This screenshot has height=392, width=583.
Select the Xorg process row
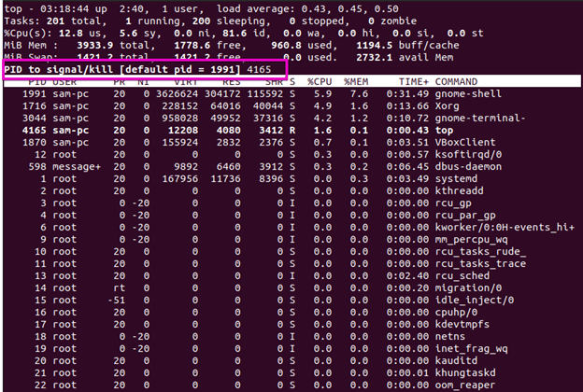(x=291, y=106)
